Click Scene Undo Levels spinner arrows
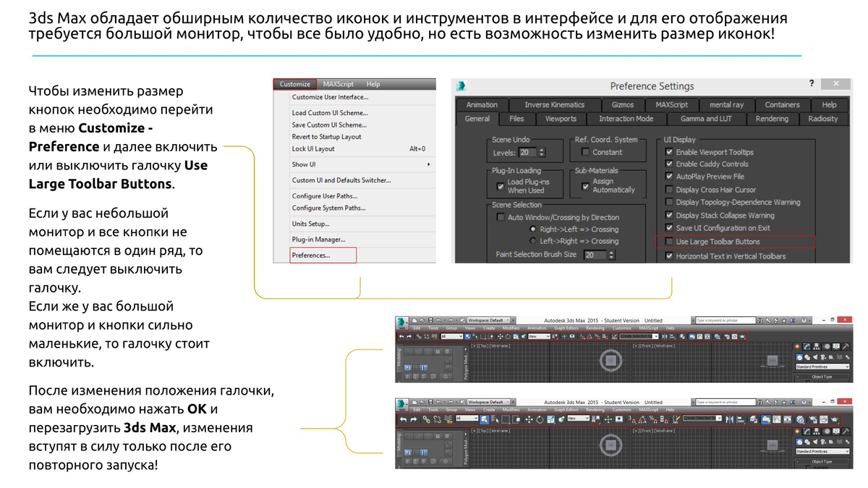This screenshot has height=488, width=868. [541, 153]
